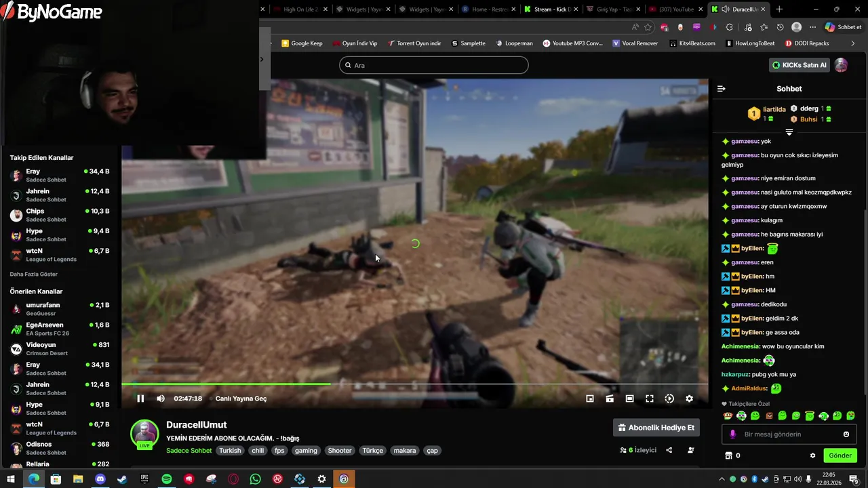Image resolution: width=868 pixels, height=488 pixels.
Task: Jump to live with Canlı Yayına Geç
Action: tap(241, 399)
